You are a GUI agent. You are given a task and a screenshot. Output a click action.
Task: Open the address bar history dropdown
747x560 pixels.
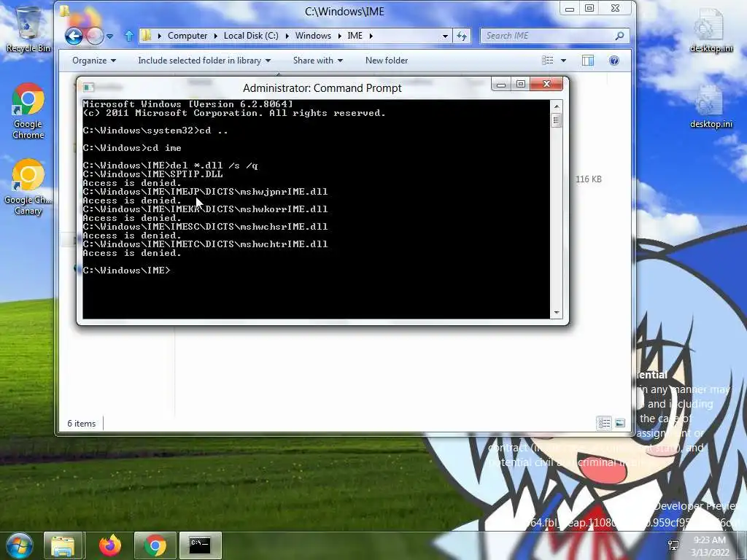click(445, 36)
